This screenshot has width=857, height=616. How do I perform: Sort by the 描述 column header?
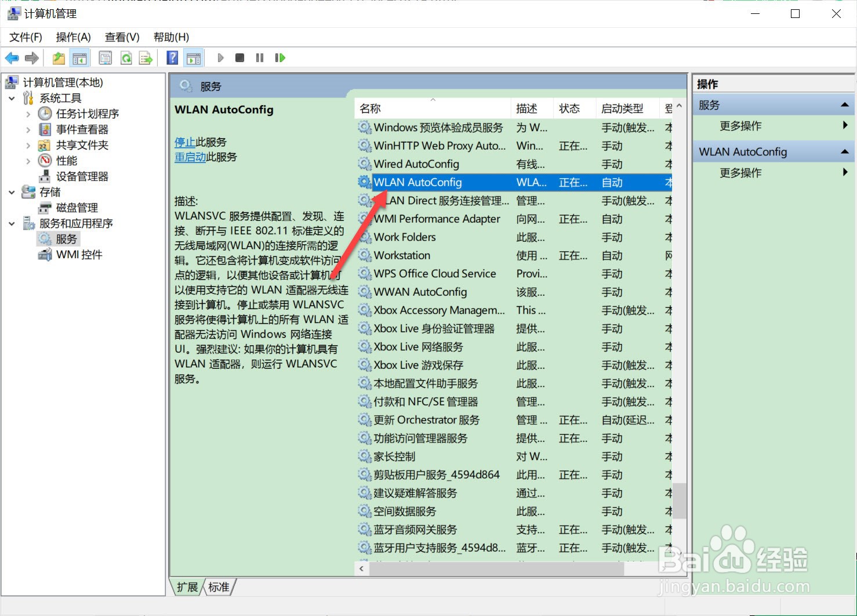click(532, 108)
